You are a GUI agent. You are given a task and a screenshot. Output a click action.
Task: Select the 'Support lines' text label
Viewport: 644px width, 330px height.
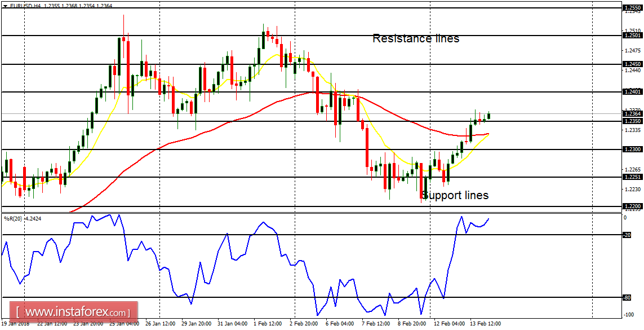coord(455,195)
